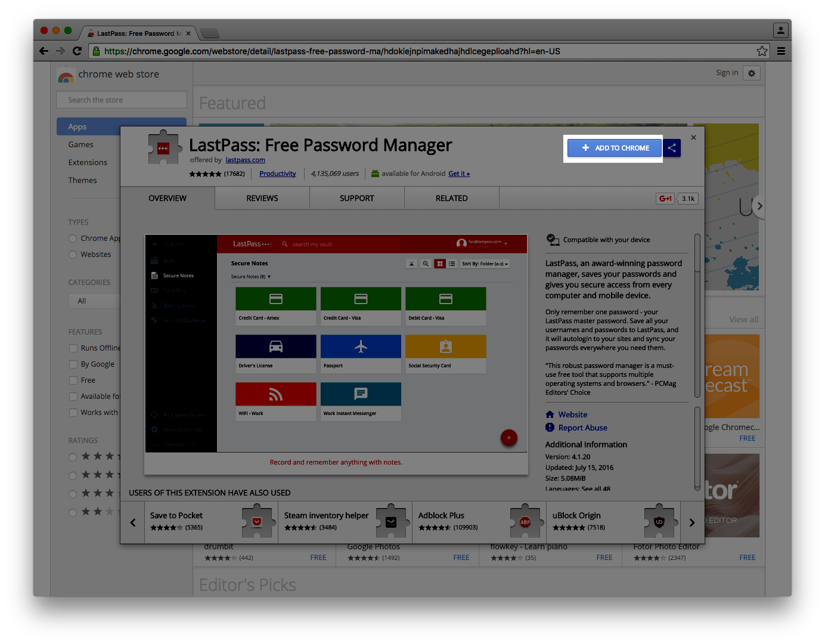Open the Save to Pocket extension title
This screenshot has height=644, width=825.
click(176, 516)
